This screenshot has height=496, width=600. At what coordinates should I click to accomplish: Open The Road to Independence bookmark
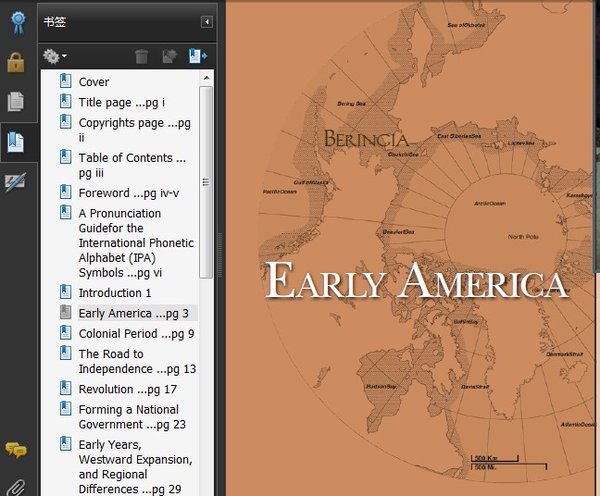tap(137, 361)
